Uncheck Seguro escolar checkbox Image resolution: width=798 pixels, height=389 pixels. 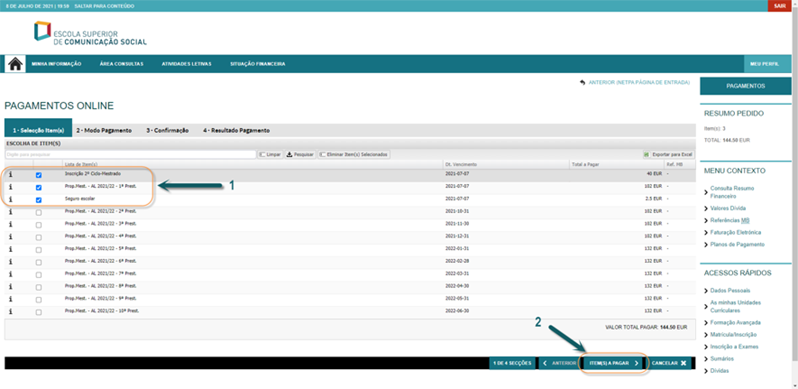tap(39, 200)
